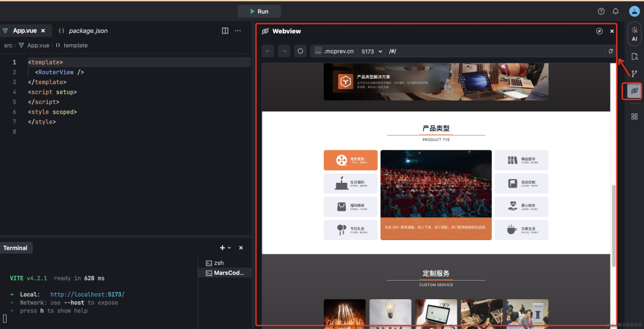Select the 文娱生活 coffee cup card
The height and width of the screenshot is (329, 644).
point(521,230)
